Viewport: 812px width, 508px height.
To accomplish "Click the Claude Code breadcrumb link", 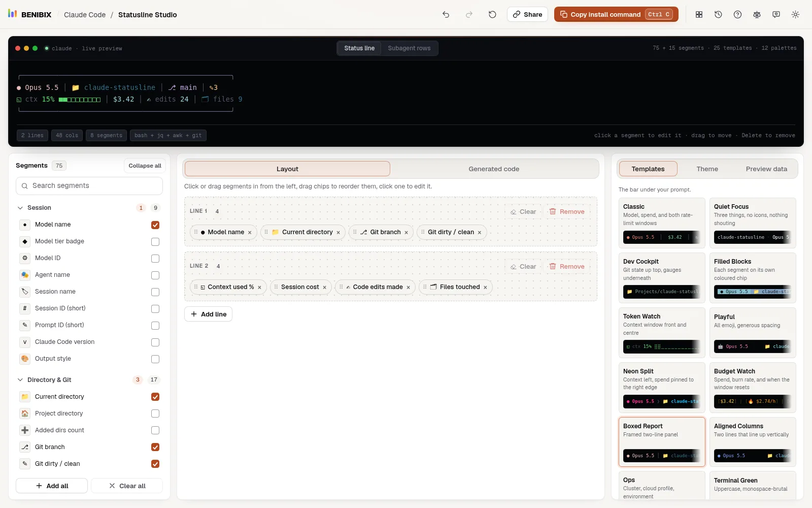I will coord(85,15).
